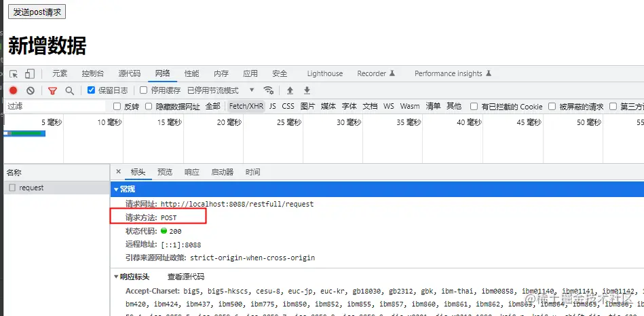Click the request URL http://localhost:8088/restfull/request
Image resolution: width=644 pixels, height=316 pixels.
pos(237,204)
